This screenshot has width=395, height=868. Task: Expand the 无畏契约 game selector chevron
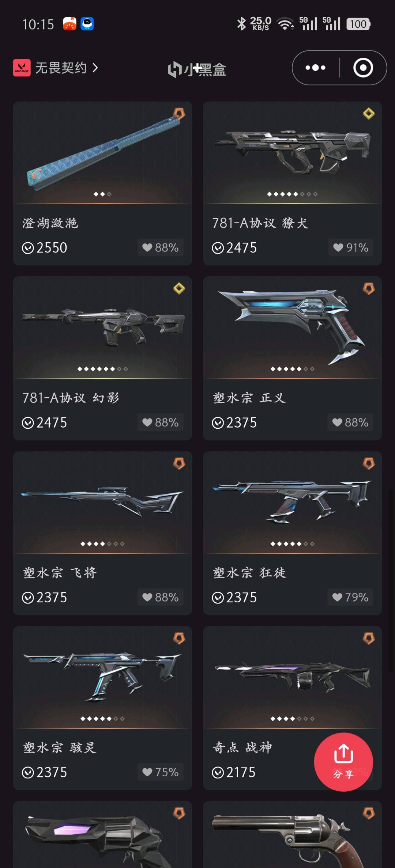pos(95,68)
